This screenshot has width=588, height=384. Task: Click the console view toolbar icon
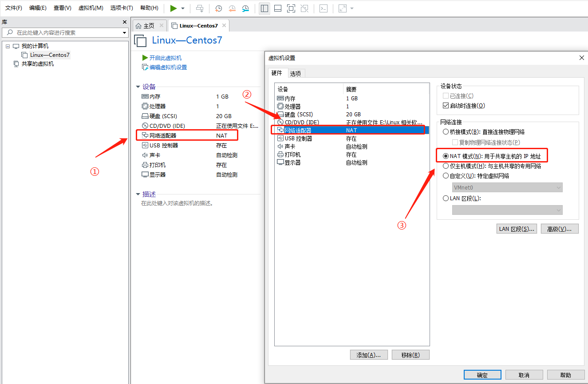click(x=324, y=8)
